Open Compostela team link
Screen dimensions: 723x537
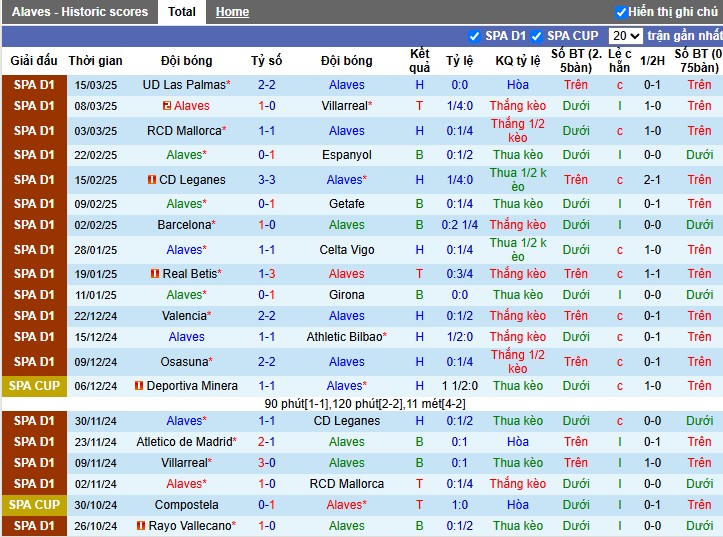coord(186,505)
